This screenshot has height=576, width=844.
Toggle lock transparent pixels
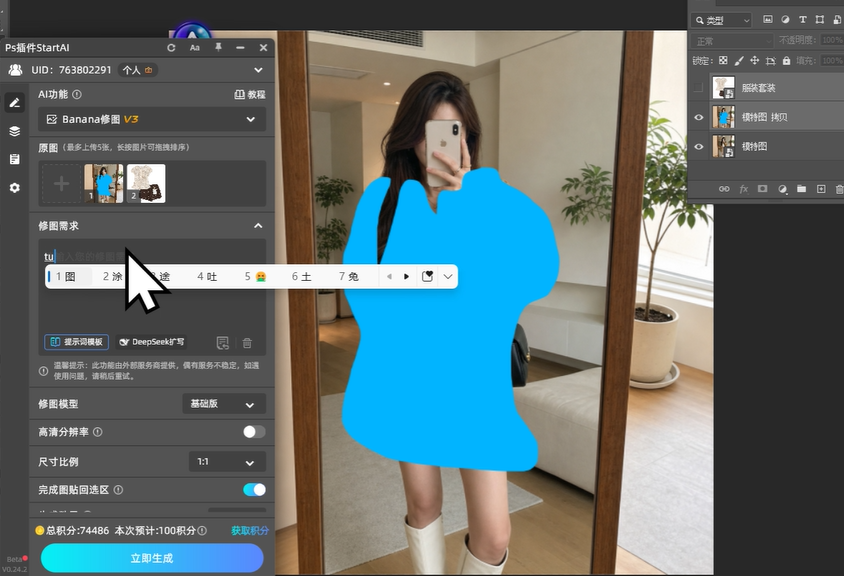[723, 61]
